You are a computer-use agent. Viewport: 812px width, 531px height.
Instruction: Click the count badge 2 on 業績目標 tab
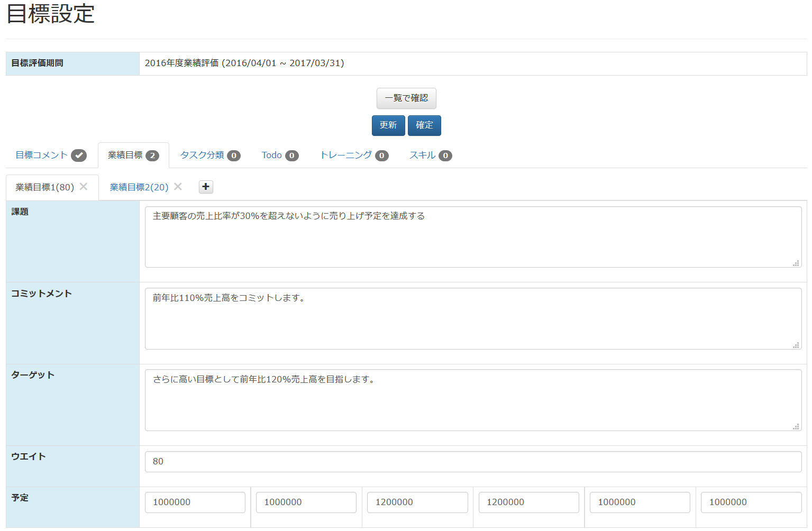coord(152,155)
